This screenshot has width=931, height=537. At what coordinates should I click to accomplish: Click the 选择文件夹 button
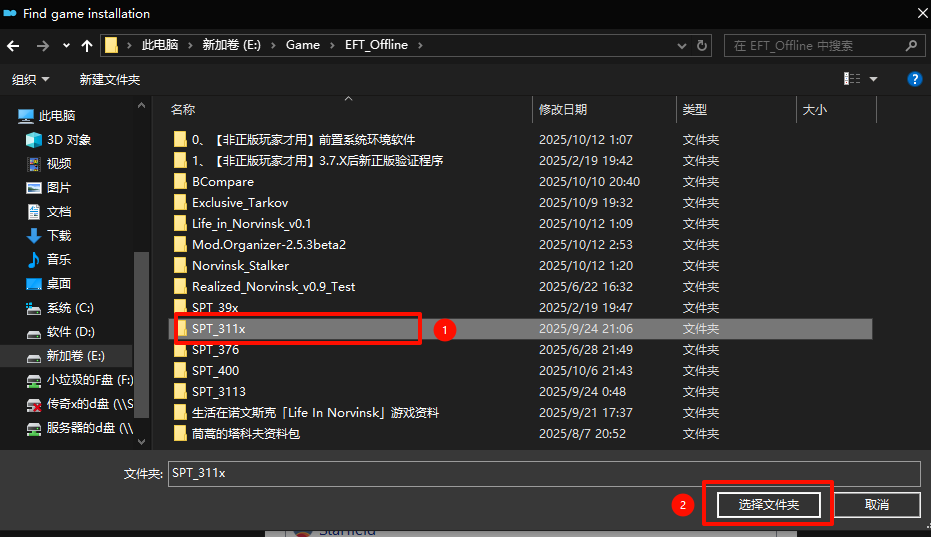tap(768, 505)
